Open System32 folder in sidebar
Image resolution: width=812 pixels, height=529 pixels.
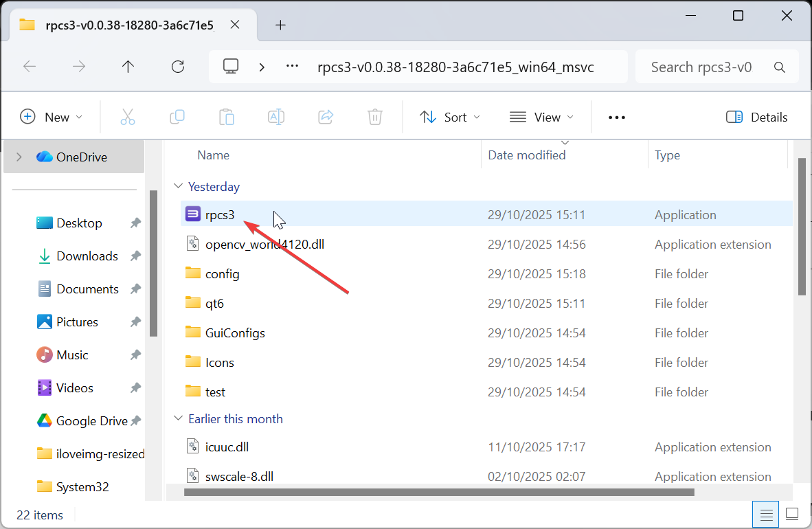click(x=82, y=487)
